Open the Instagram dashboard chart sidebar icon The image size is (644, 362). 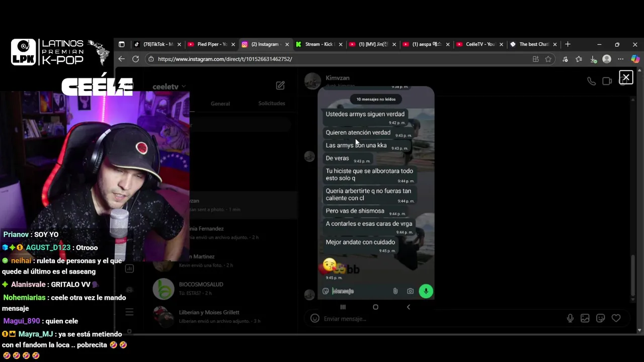(x=129, y=268)
